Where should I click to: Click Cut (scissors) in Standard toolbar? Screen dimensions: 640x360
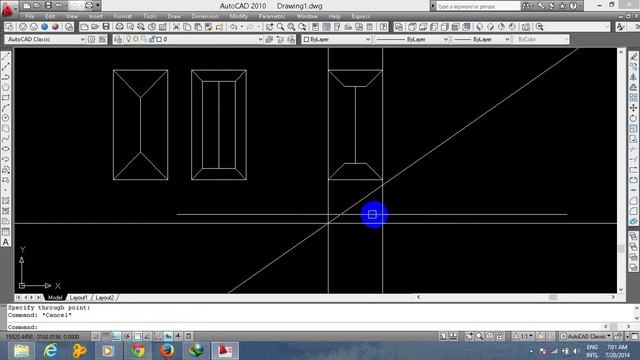pos(176,27)
